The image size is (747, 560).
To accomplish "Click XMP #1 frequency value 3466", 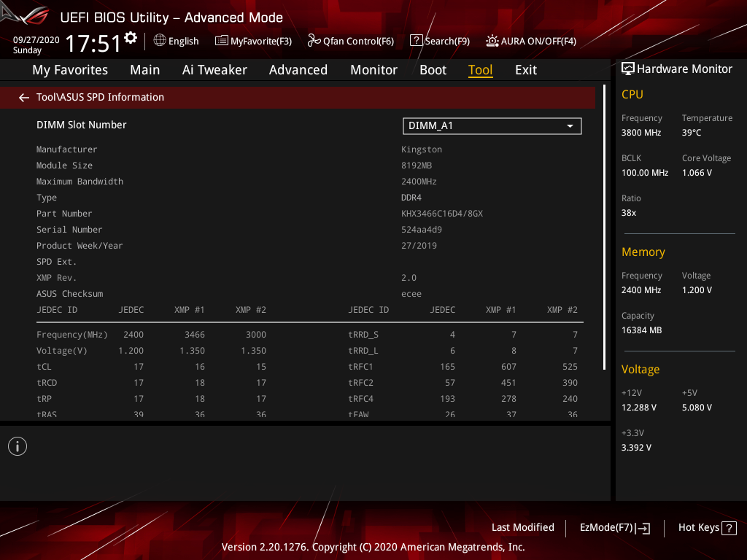I will pos(194,335).
